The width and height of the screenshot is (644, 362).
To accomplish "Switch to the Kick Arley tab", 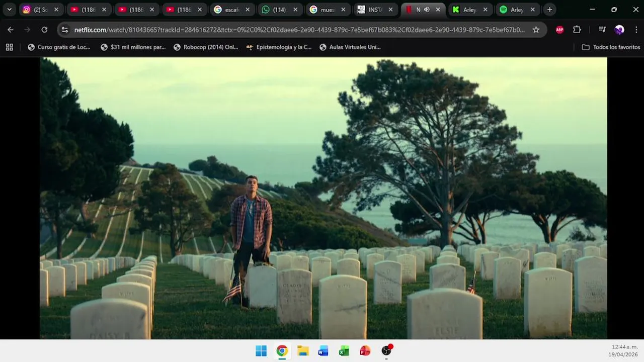I will point(470,10).
